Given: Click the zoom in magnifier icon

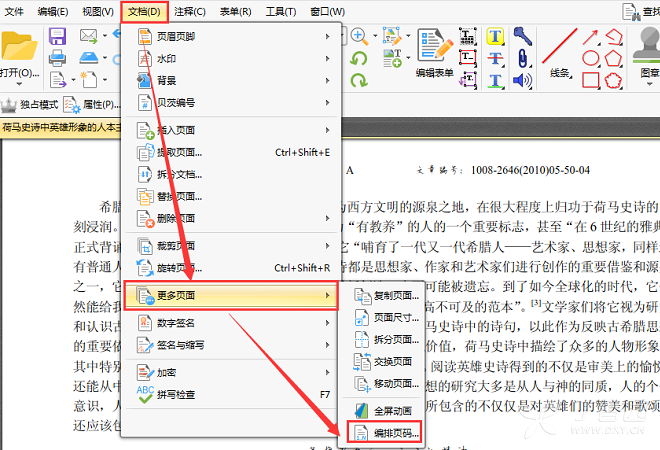Looking at the screenshot, I should tap(359, 36).
